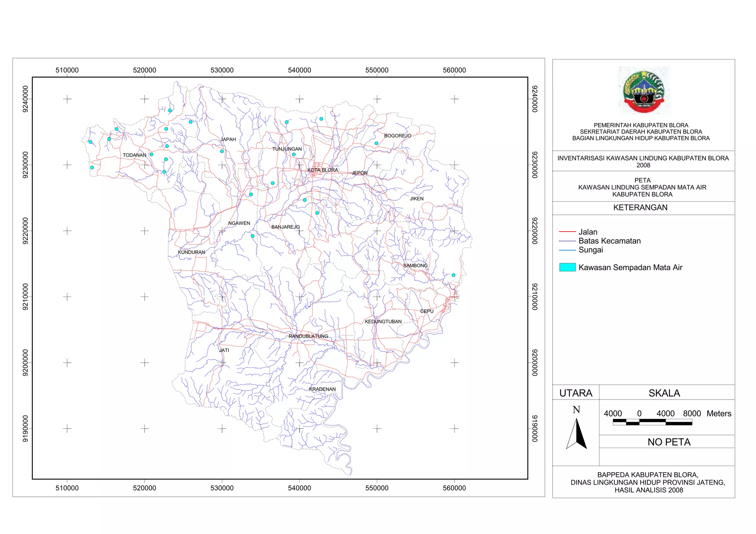
Task: Click the spring marker below NGAWEN label
Action: 252,236
